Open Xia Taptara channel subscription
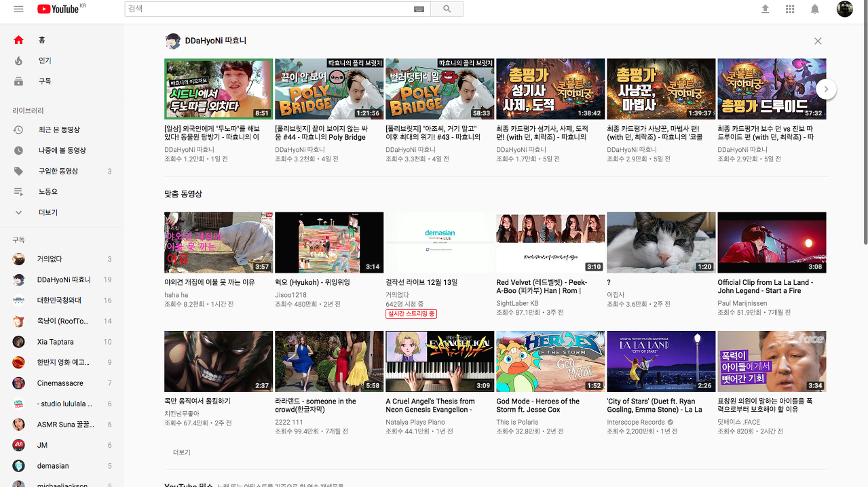The height and width of the screenshot is (487, 868). (x=62, y=342)
